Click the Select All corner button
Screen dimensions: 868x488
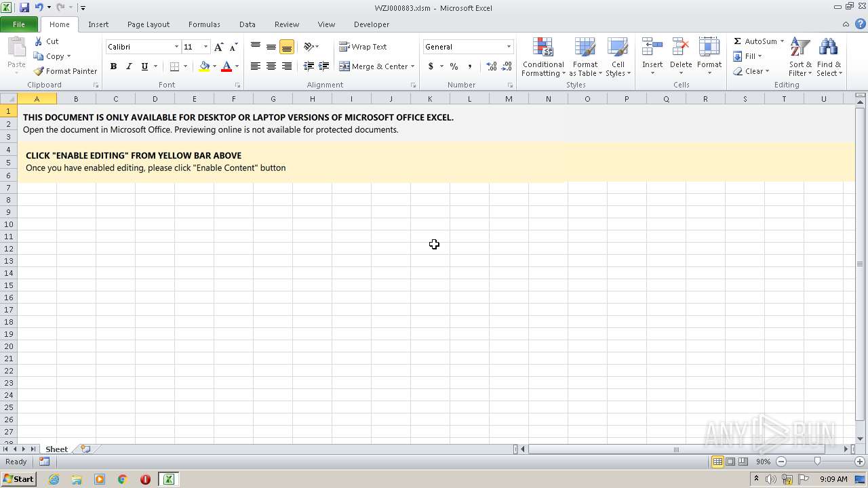pyautogui.click(x=9, y=99)
